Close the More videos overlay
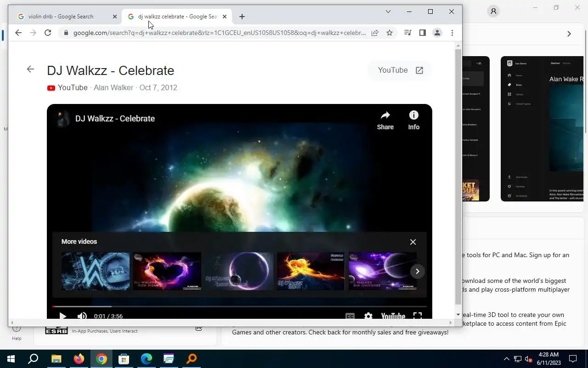This screenshot has width=588, height=368. 413,242
